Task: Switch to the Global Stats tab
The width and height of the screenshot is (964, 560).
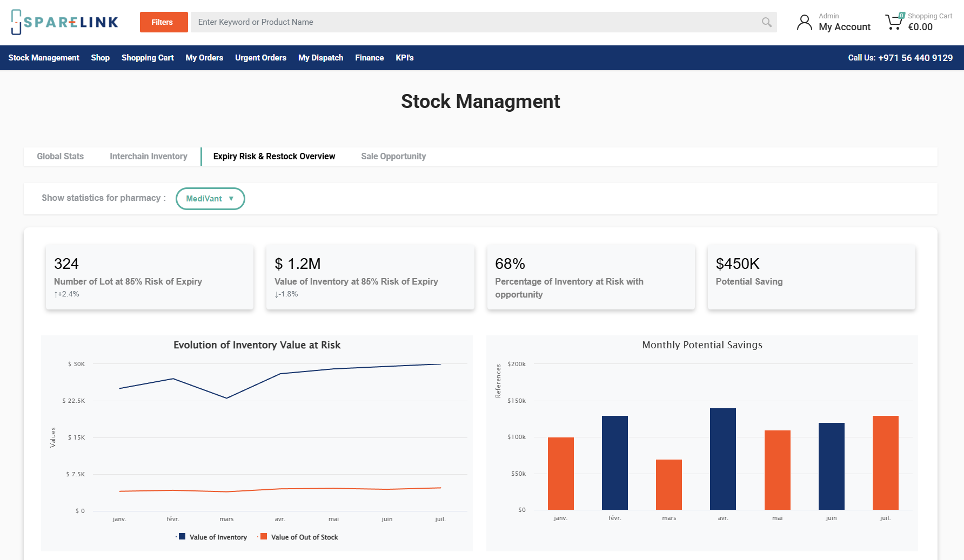Action: coord(60,157)
